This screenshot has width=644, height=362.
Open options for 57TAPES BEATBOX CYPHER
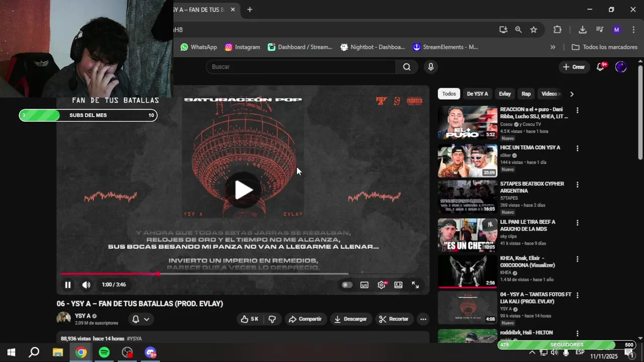tap(577, 185)
